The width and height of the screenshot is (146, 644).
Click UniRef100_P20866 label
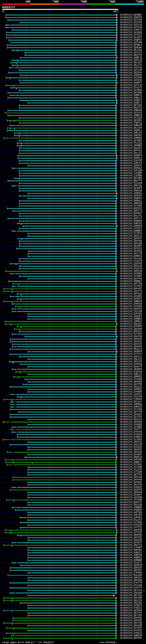click(x=131, y=306)
